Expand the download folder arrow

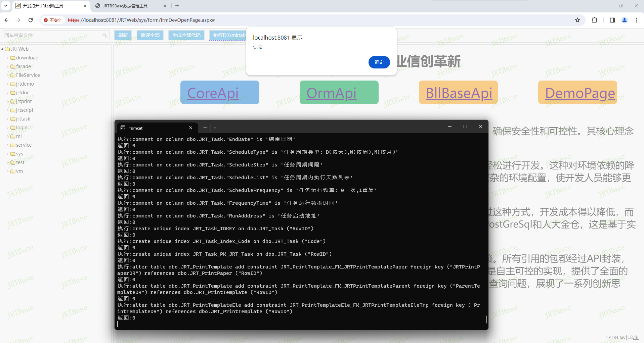pyautogui.click(x=8, y=58)
